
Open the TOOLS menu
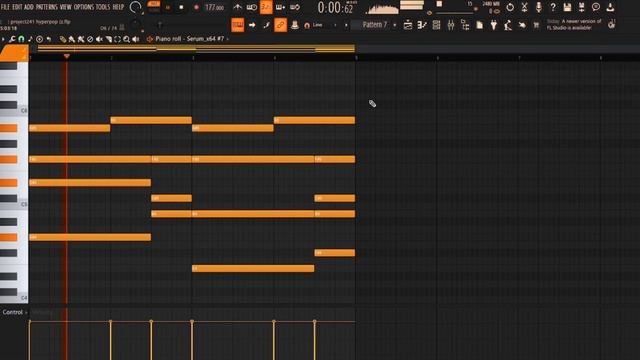(103, 7)
